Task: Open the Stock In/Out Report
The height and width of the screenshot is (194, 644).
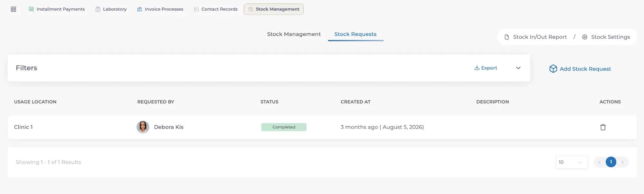Action: [x=535, y=37]
